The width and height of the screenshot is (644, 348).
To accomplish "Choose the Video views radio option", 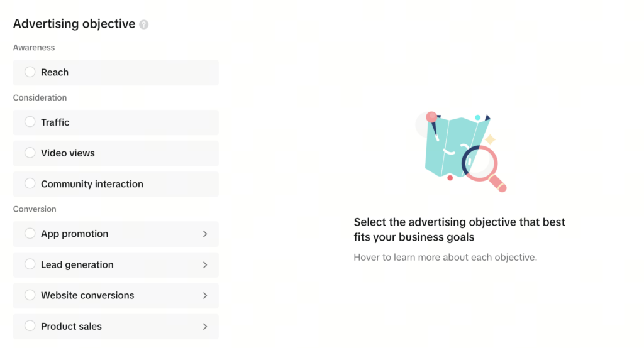I will 30,153.
